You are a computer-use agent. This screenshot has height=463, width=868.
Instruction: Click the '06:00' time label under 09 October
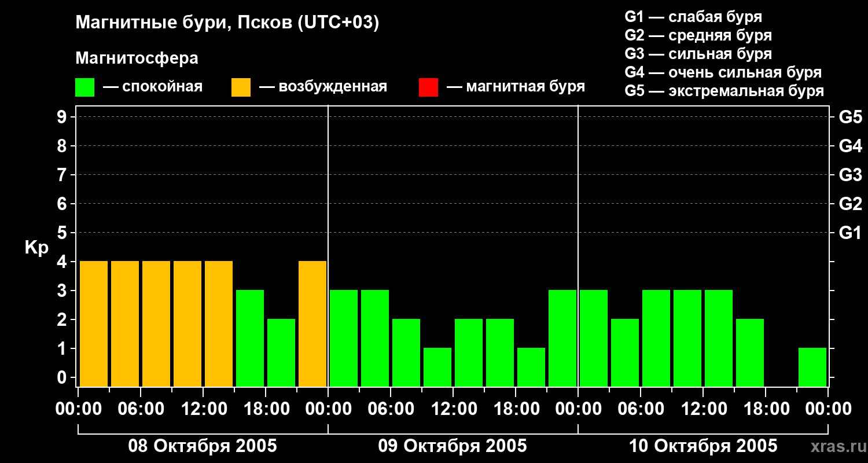coord(391,409)
